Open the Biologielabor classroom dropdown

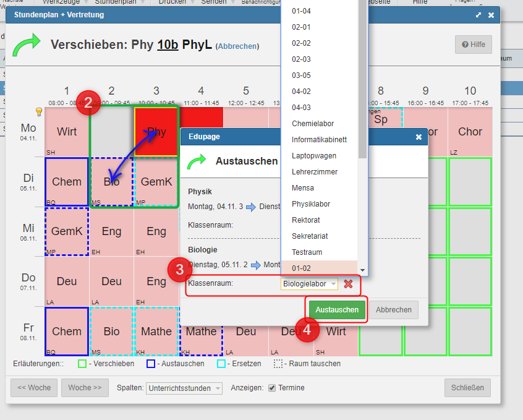tap(309, 284)
